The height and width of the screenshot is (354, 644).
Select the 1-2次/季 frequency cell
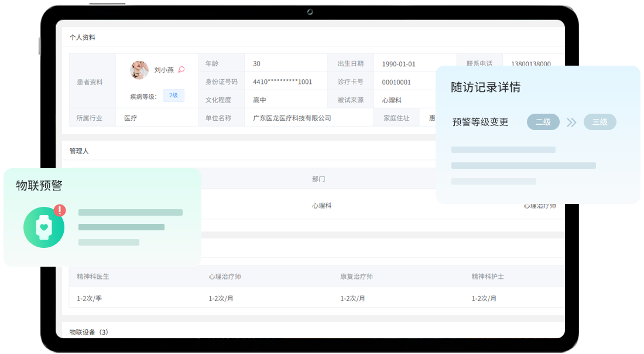tap(89, 298)
